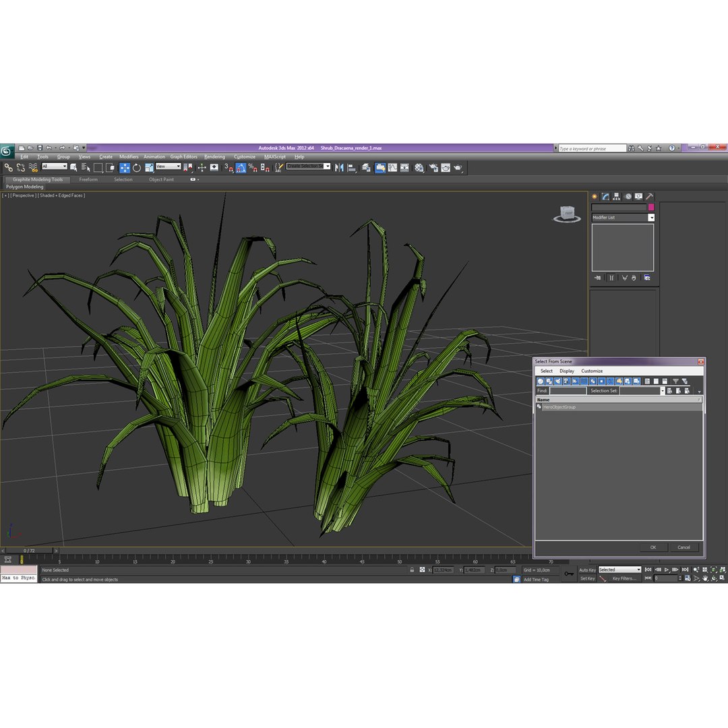Click the Pin Stack icon
The image size is (728, 728).
(597, 278)
